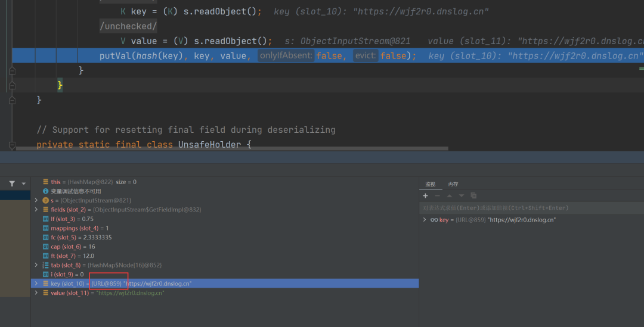
Task: Click the object icon beside key (slot_10)
Action: [x=45, y=284]
